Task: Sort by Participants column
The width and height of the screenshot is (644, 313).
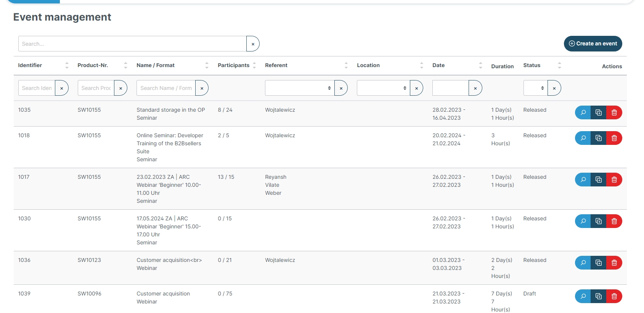Action: 233,65
